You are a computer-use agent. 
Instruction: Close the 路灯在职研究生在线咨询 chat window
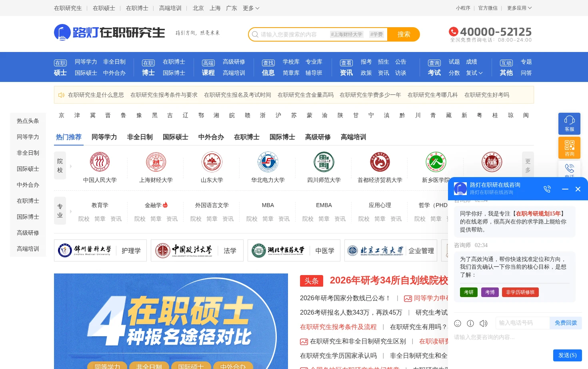coord(578,189)
